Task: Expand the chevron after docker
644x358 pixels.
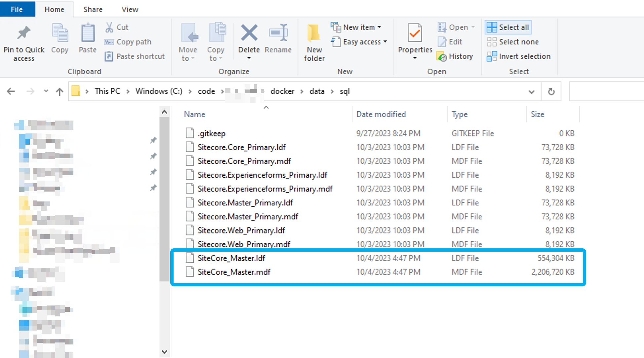Action: point(302,91)
